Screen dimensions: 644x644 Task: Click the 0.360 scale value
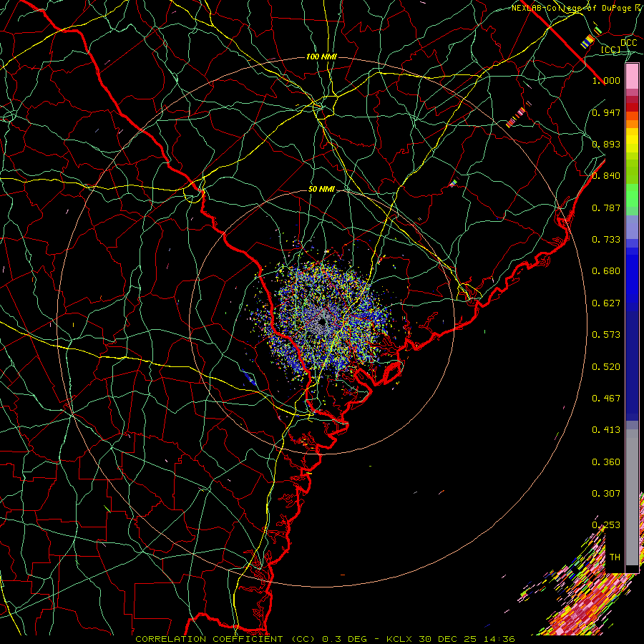click(x=606, y=462)
